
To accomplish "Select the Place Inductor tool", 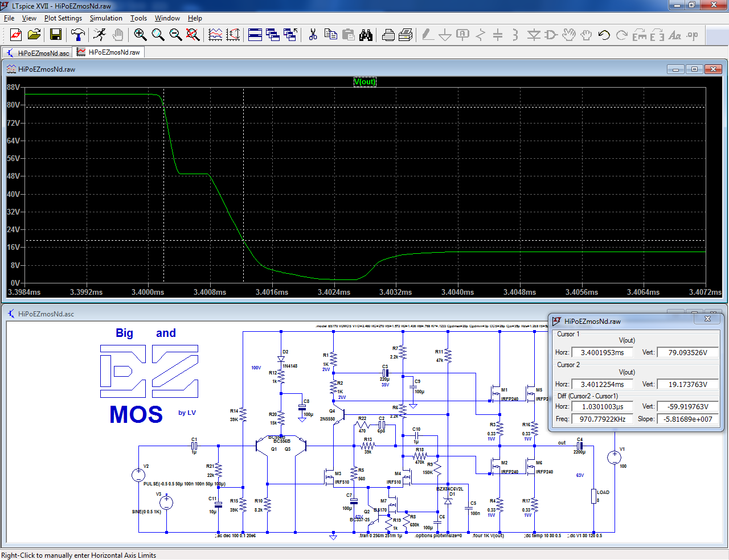I will click(x=515, y=35).
